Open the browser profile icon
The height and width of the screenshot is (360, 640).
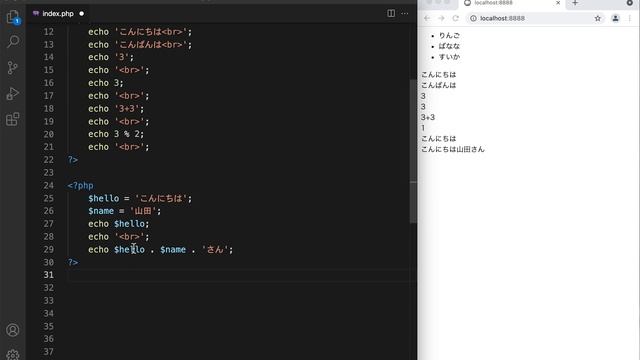pos(616,18)
